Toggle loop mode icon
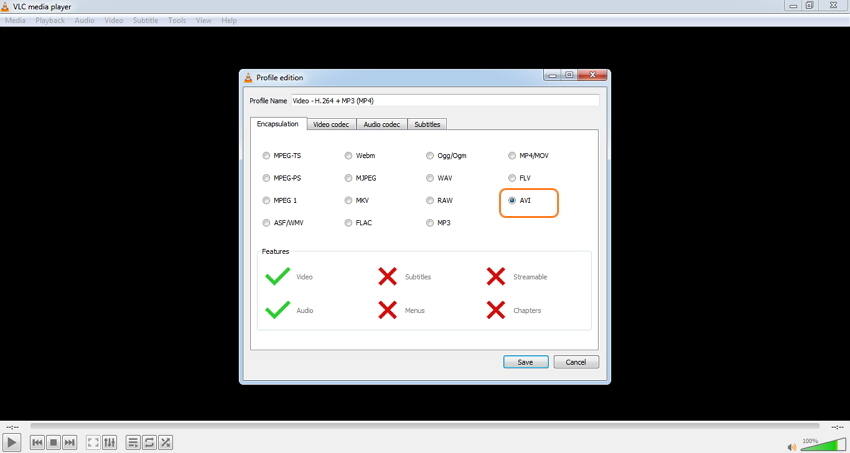The height and width of the screenshot is (453, 850). point(149,443)
